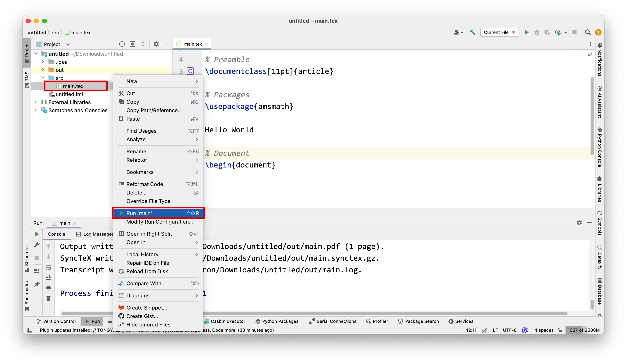
Task: Click Collapse All icon in Project panel
Action: point(143,44)
